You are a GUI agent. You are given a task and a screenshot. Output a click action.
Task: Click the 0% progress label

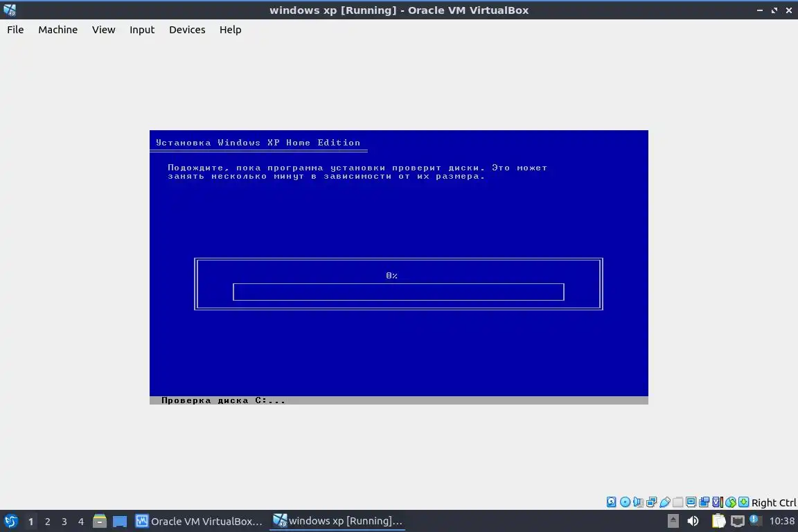[x=391, y=276]
